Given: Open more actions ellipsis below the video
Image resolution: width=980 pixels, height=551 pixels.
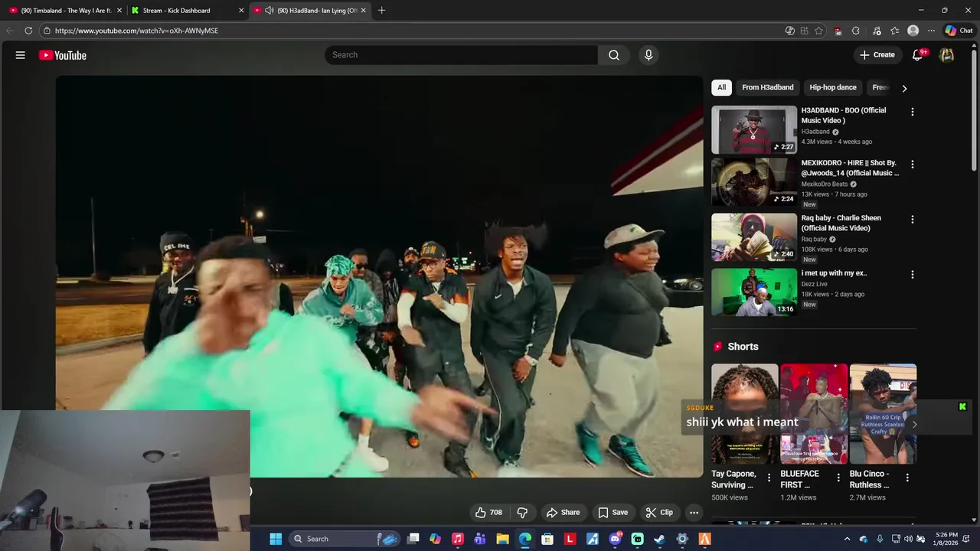Looking at the screenshot, I should coord(694,513).
